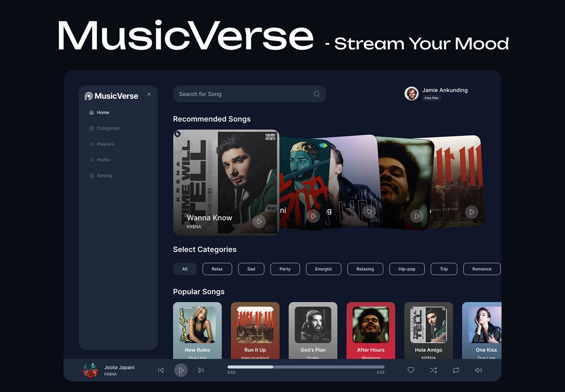Play the second recommended card with red graffiti
The image size is (565, 392).
point(313,216)
